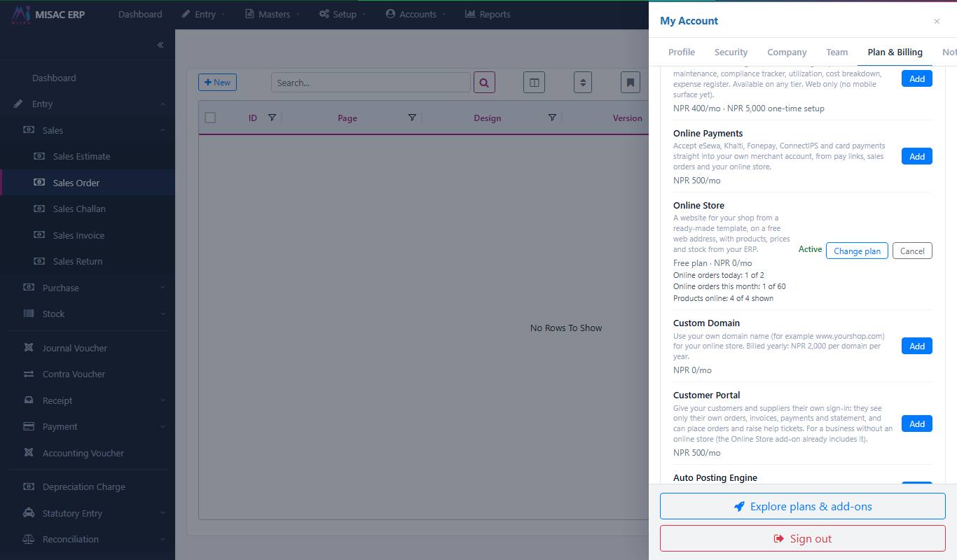Click the magnifier search button
Screen dimensions: 957x560
click(x=484, y=83)
